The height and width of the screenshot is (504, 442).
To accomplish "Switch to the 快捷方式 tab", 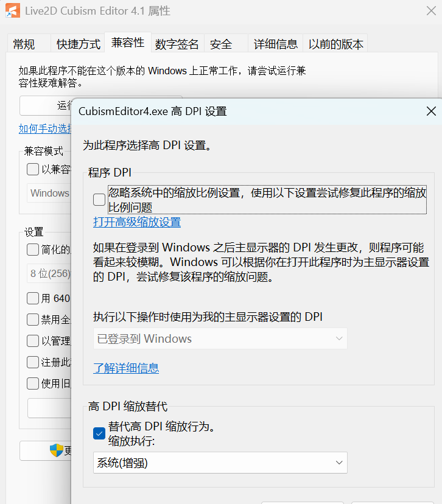I will tap(79, 44).
